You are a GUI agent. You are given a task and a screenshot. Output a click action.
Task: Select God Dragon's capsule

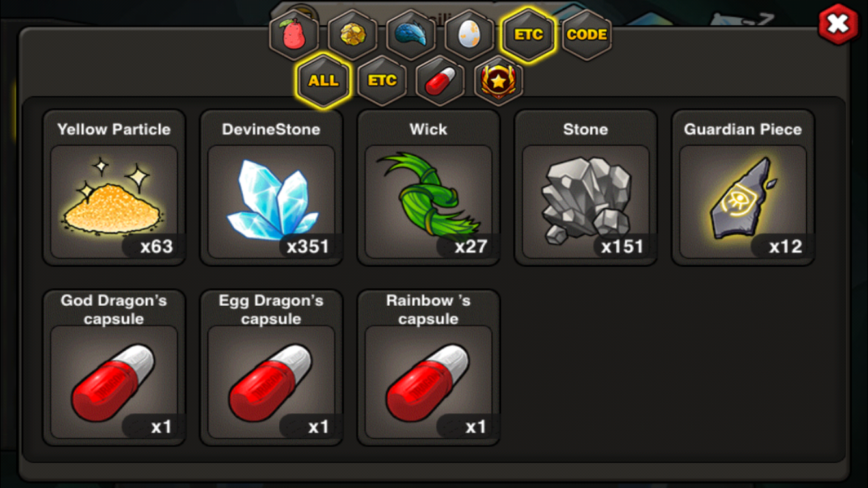point(114,368)
